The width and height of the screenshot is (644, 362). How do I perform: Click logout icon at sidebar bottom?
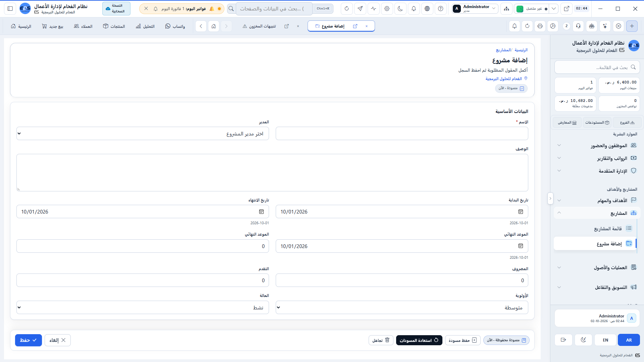pyautogui.click(x=563, y=340)
